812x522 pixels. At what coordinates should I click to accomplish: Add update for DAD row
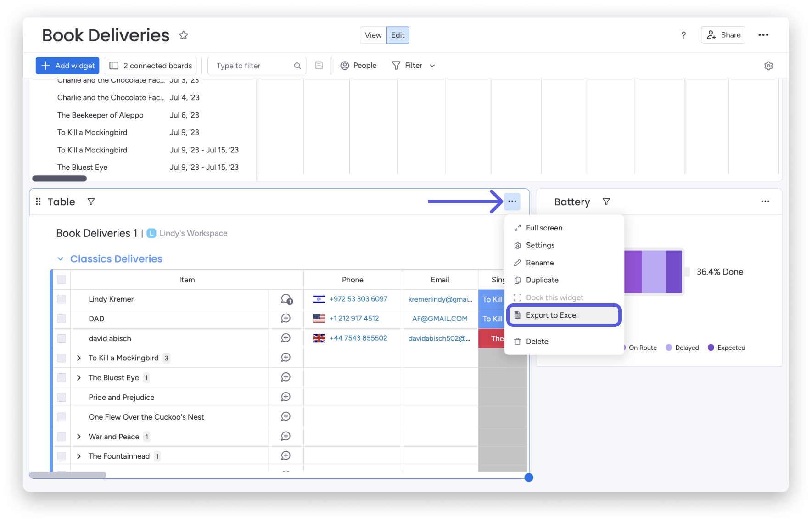click(286, 318)
